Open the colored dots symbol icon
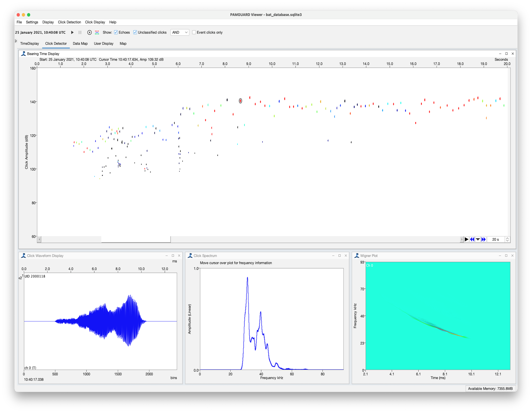Screen dimensions: 532x413 (x=97, y=32)
